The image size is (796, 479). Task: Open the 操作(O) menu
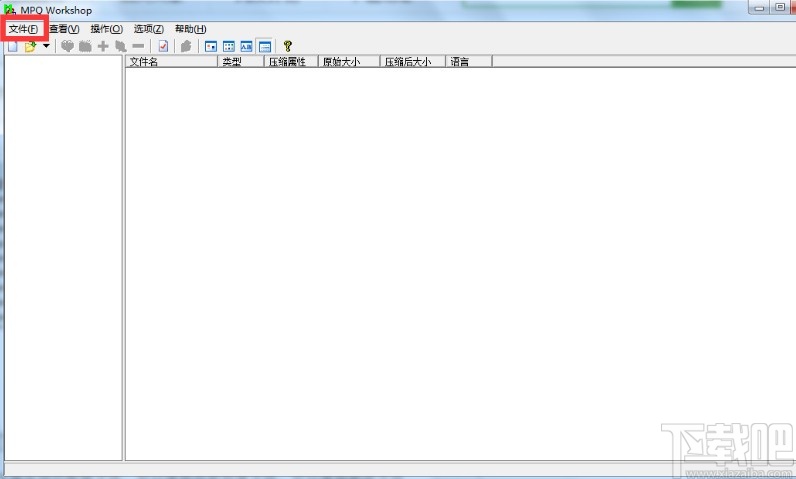click(107, 29)
